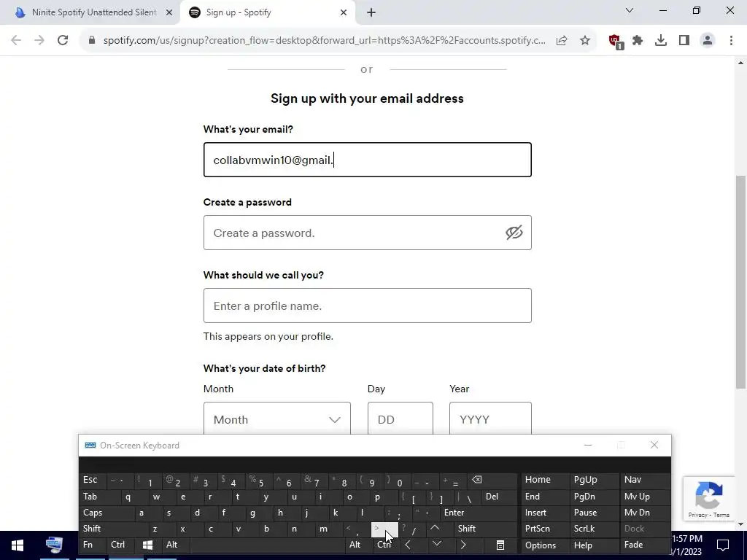The width and height of the screenshot is (747, 560).
Task: Switch to Ninite Spotify Unattended Silent tab
Action: (90, 12)
